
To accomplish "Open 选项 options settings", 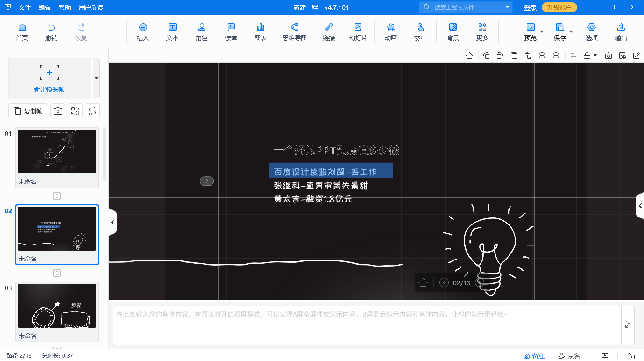I will pos(592,32).
